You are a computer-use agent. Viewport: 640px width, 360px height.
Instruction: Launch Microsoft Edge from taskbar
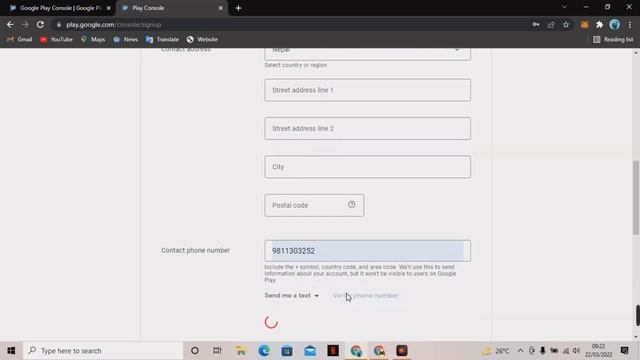264,351
